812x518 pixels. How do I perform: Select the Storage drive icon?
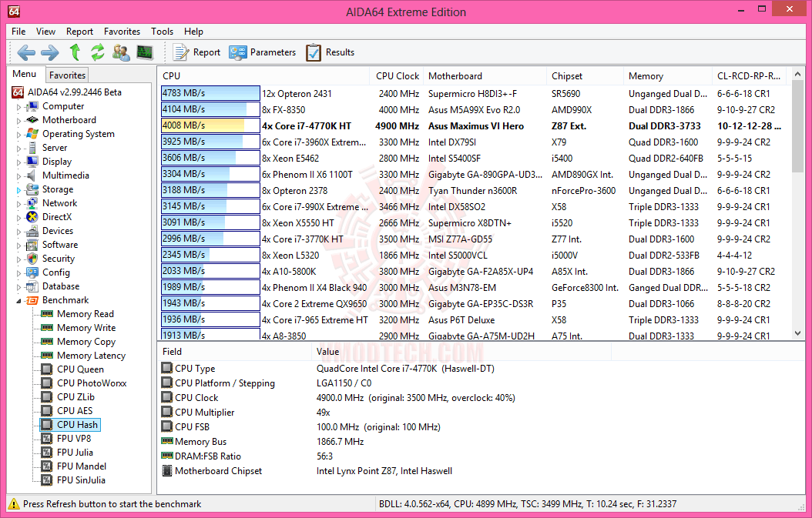point(32,189)
